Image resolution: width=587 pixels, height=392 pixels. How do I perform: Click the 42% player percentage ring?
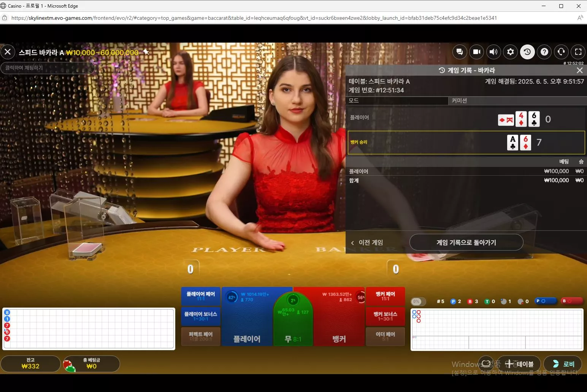pyautogui.click(x=232, y=297)
